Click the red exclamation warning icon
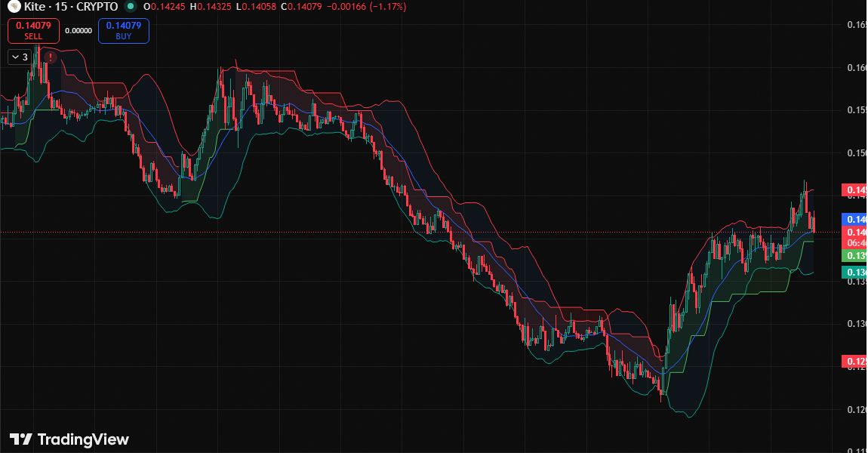Image resolution: width=868 pixels, height=453 pixels. click(51, 57)
